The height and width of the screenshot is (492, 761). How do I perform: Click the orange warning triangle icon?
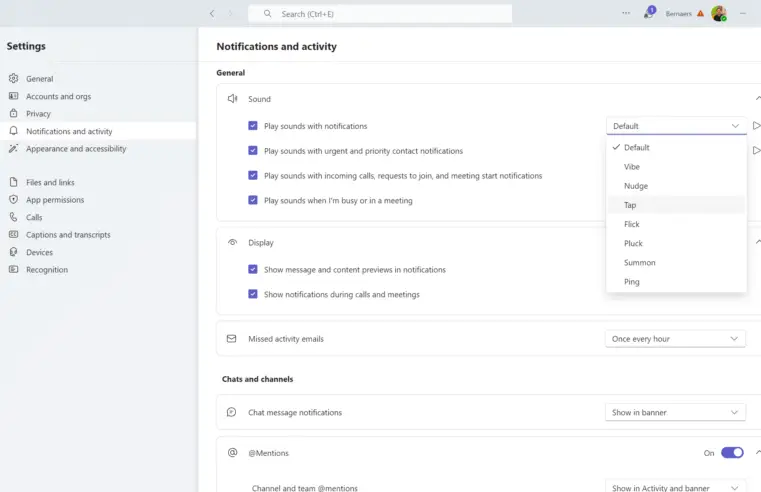tap(700, 14)
